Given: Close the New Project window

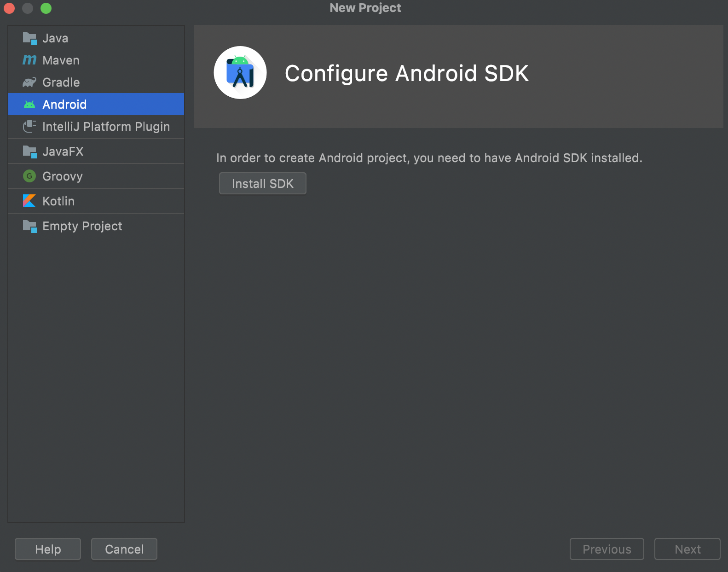Looking at the screenshot, I should 9,8.
